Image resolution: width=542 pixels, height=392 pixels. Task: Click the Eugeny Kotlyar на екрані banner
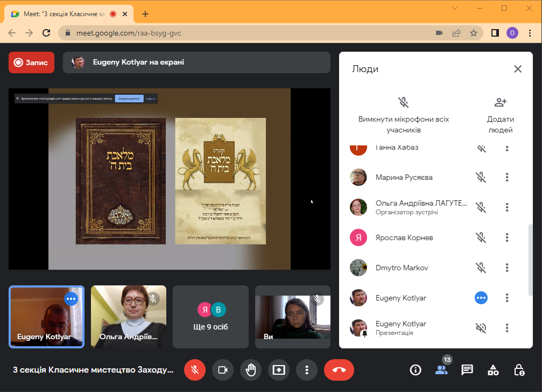[x=196, y=62]
